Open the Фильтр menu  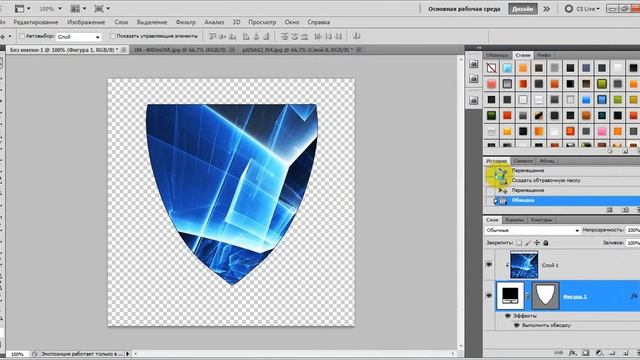[x=186, y=22]
